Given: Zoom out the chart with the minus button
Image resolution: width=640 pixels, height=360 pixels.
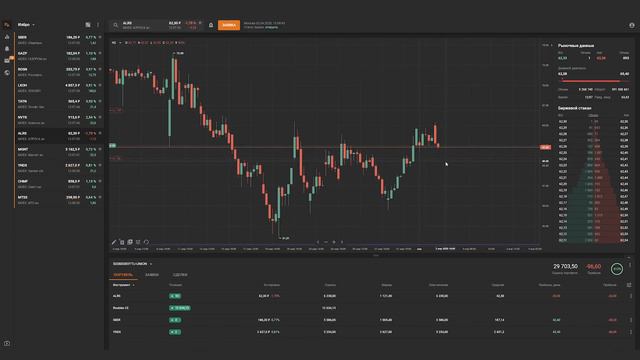Looking at the screenshot, I should click(326, 242).
